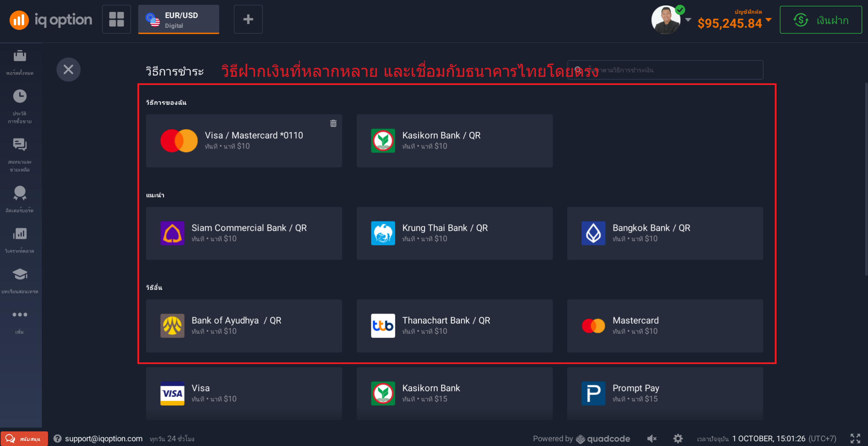Toggle sound mute speaker icon
This screenshot has width=868, height=446.
pyautogui.click(x=652, y=439)
